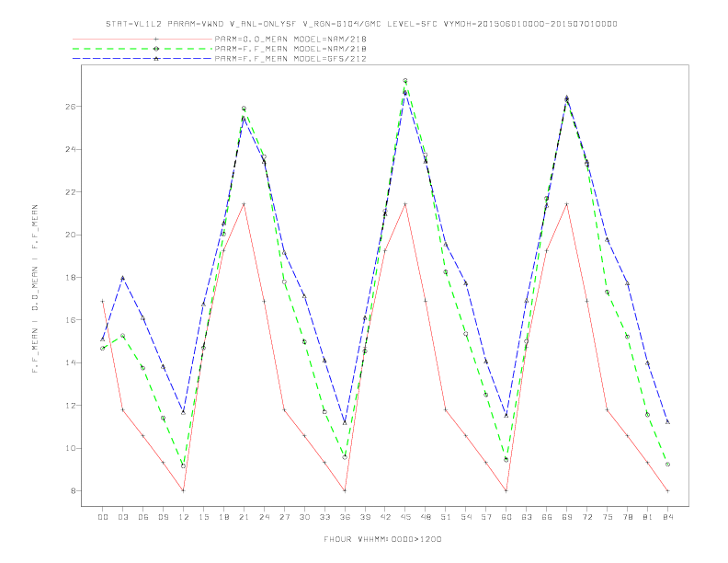Click x-axis tick label 60

(506, 517)
